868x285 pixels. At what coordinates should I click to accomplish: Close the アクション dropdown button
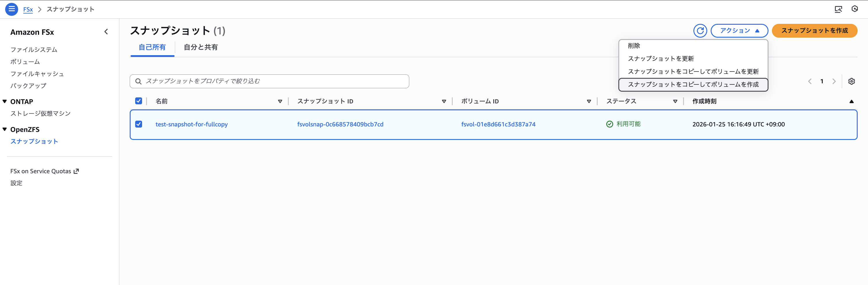pos(739,31)
